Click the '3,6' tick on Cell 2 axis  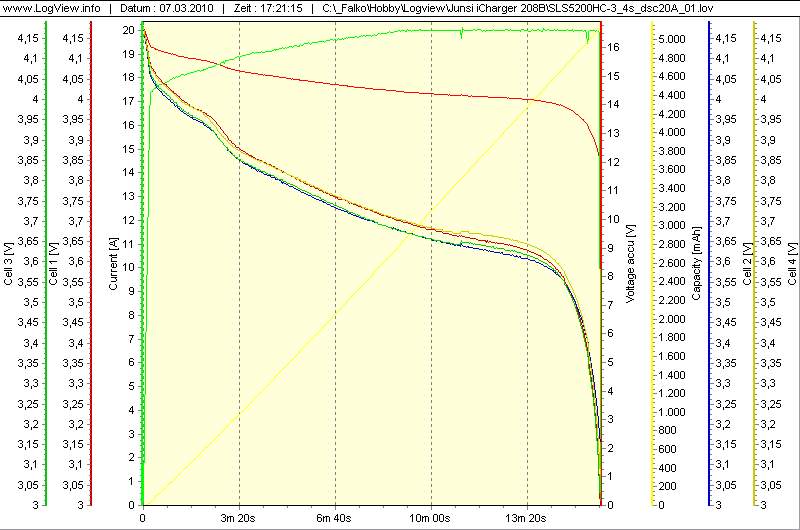click(x=724, y=262)
